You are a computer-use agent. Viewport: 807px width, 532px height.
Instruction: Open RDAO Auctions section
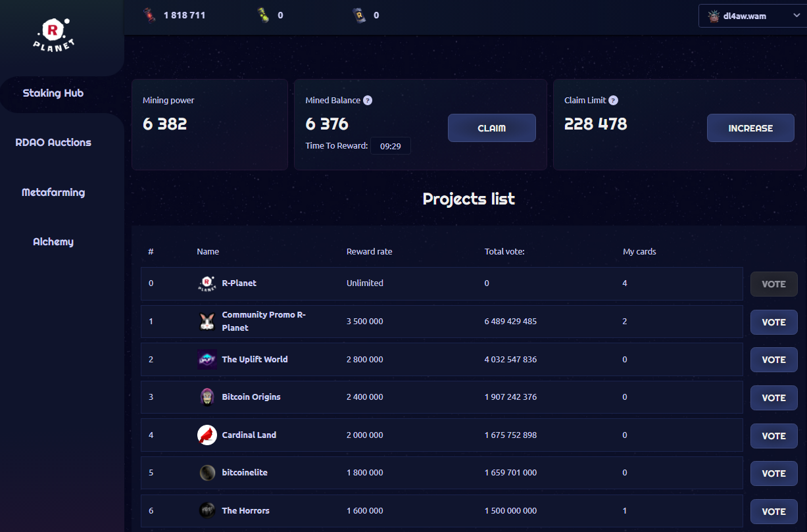coord(53,143)
